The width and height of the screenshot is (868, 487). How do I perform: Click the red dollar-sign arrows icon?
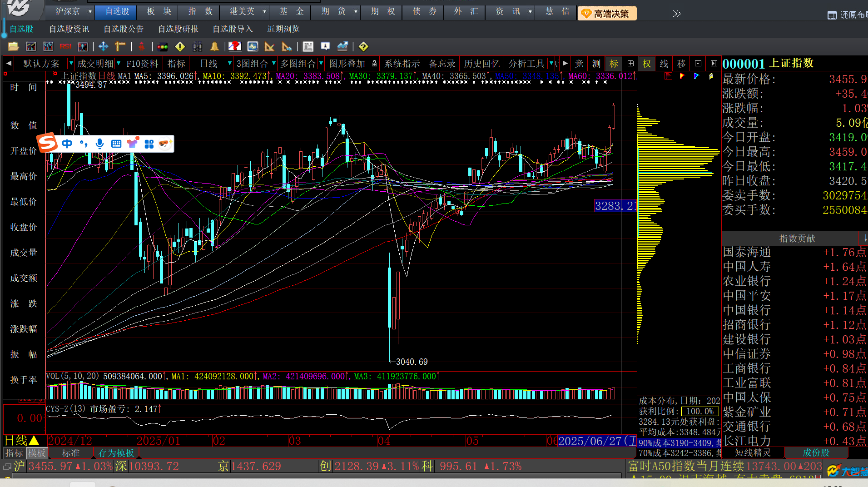click(141, 46)
